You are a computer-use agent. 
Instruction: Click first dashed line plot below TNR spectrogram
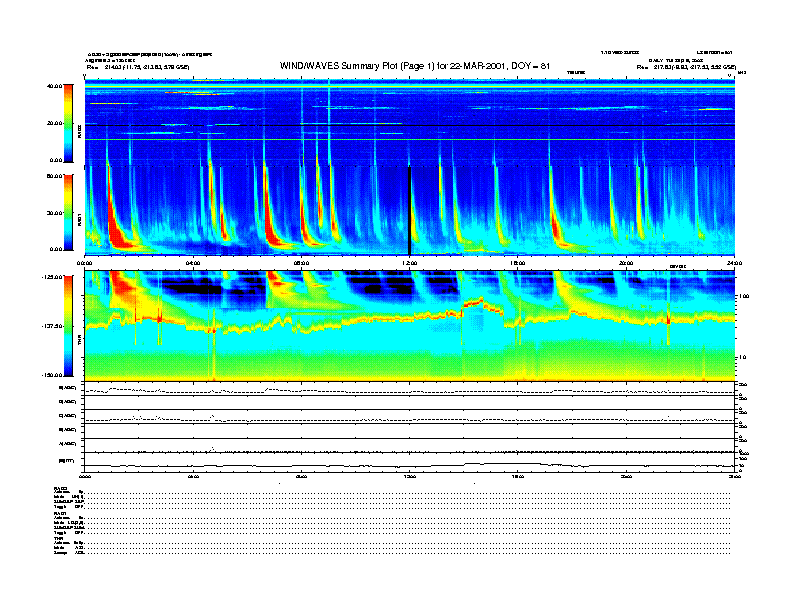pos(409,390)
